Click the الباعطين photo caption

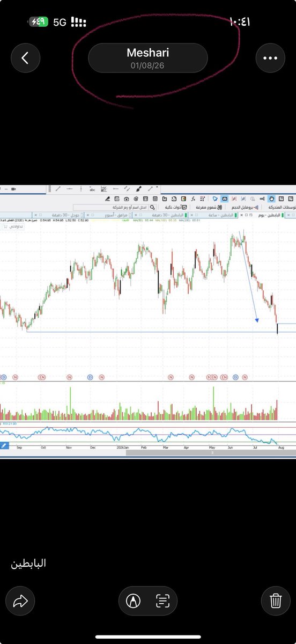pos(29,563)
